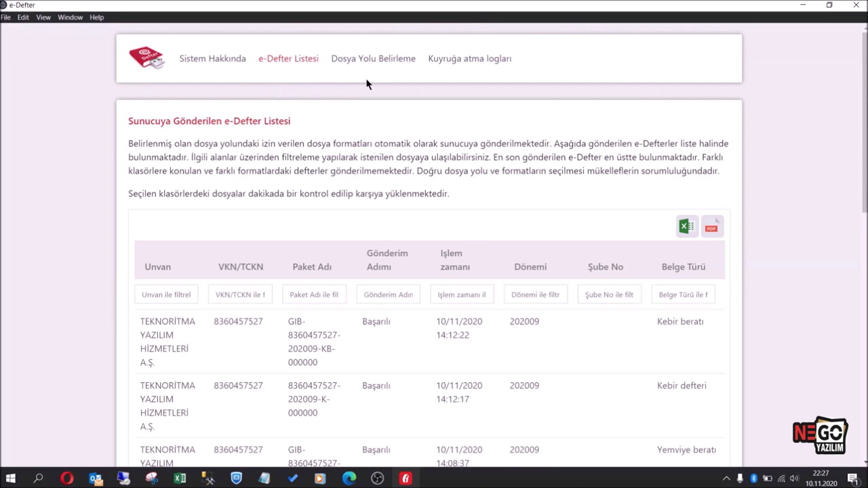
Task: Focus the Gönderim Adımı filter field
Action: [388, 294]
